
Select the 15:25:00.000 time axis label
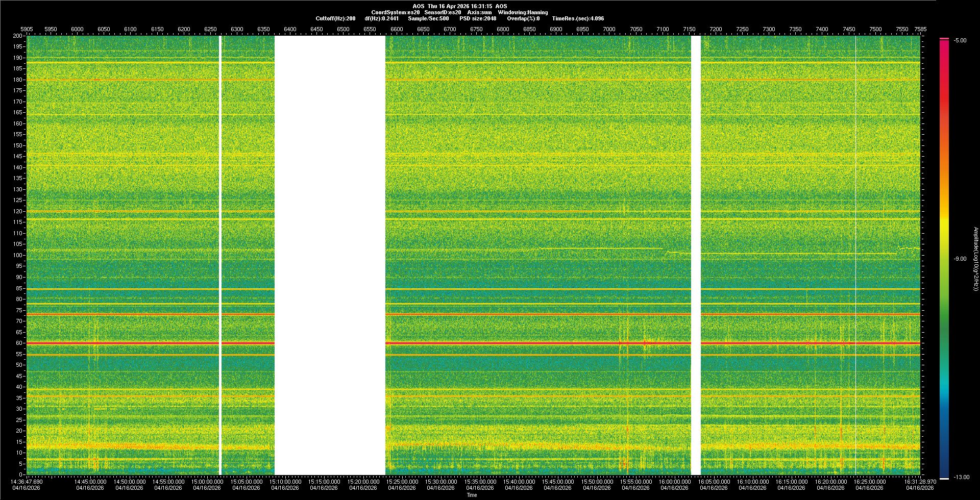point(402,482)
